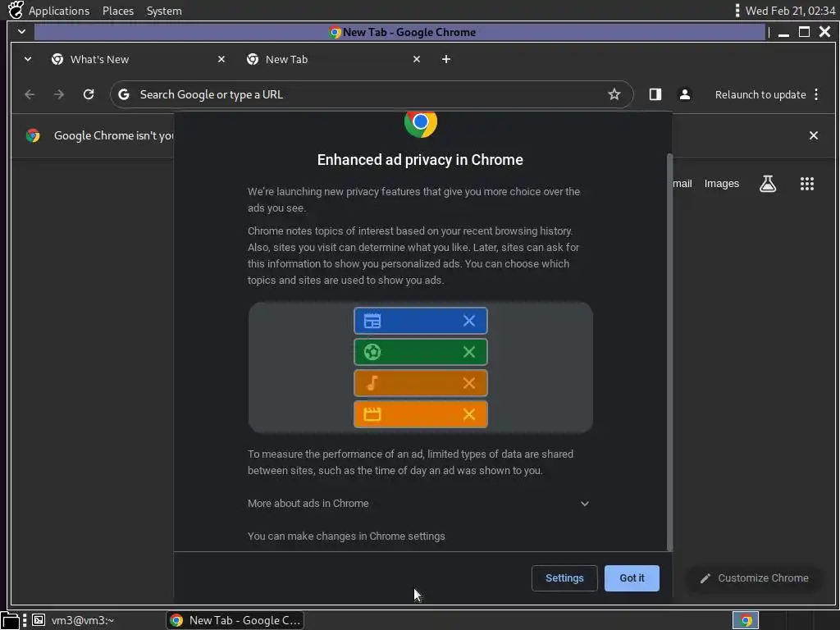Toggle the Chrome side panel
The width and height of the screenshot is (840, 630).
(x=655, y=95)
